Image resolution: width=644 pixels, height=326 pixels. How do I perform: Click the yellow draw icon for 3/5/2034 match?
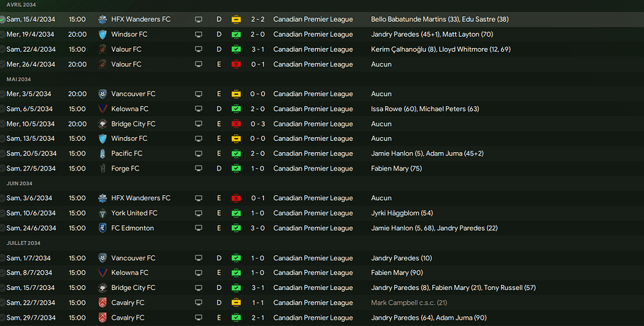point(236,94)
